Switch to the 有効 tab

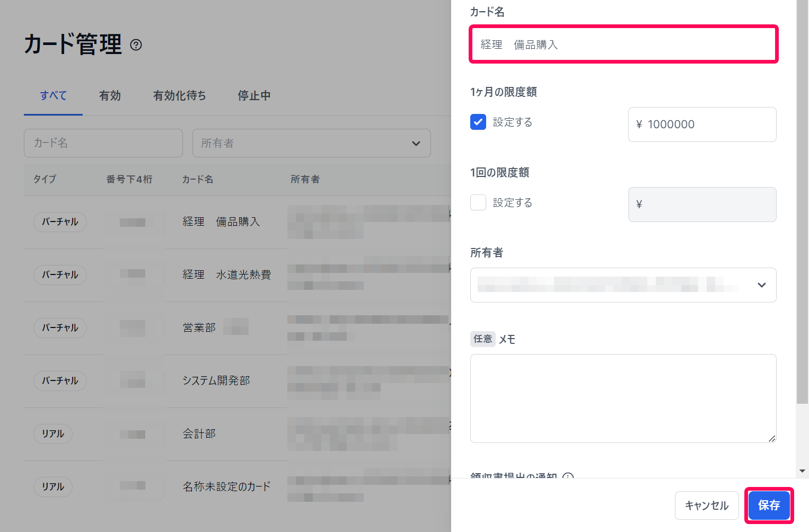110,96
